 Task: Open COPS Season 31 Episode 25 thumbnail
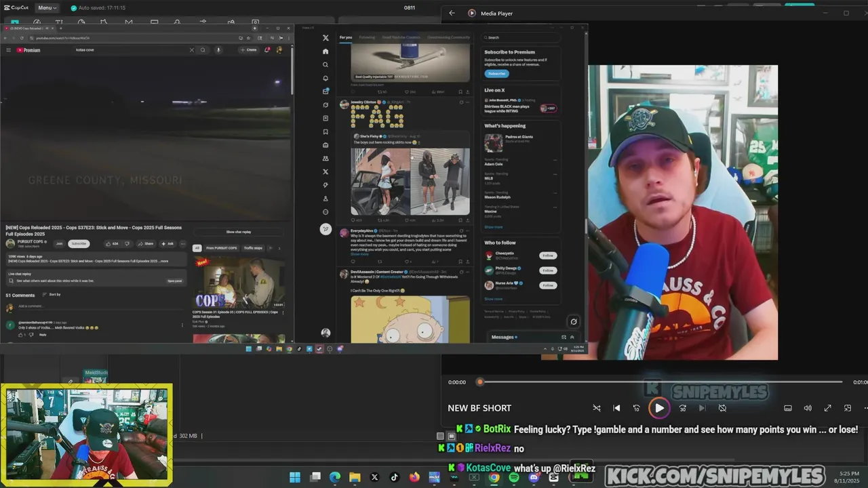(x=238, y=283)
